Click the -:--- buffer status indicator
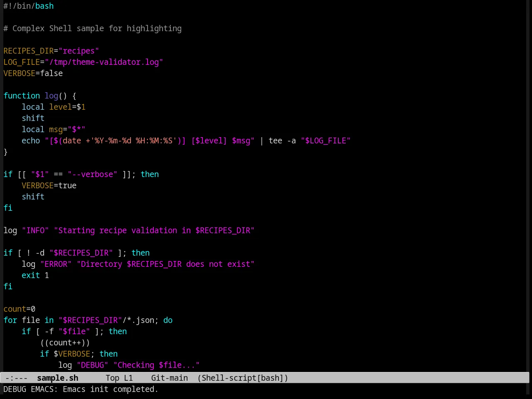This screenshot has height=399, width=532. (x=16, y=378)
